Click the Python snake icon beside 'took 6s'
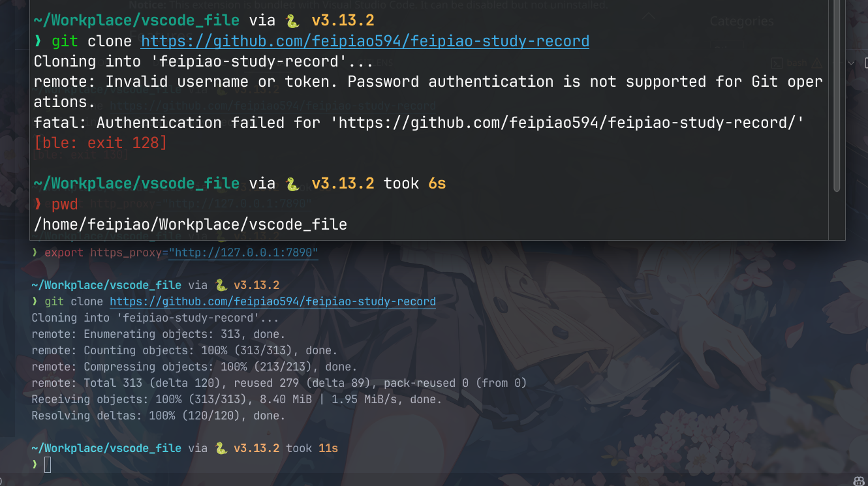 (292, 184)
